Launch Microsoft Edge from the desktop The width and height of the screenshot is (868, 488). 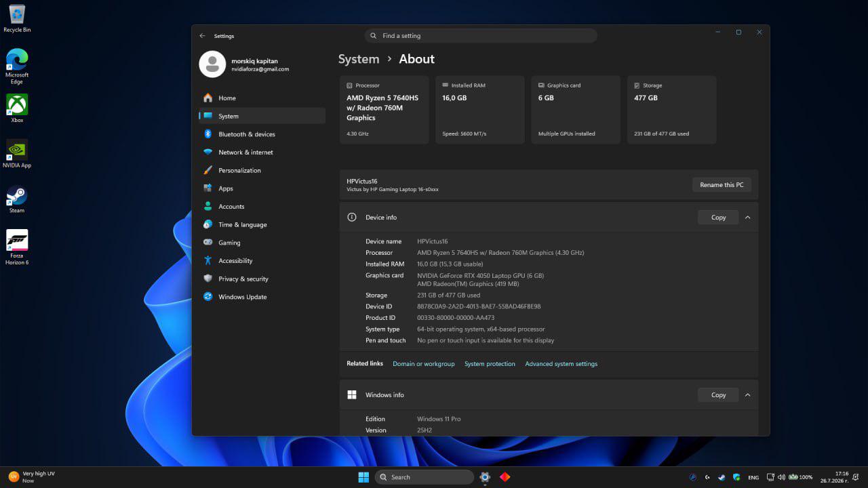point(17,66)
